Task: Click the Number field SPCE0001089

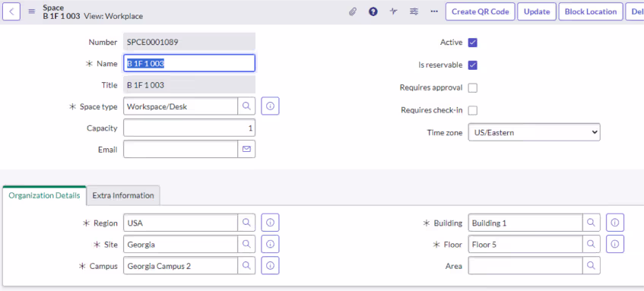Action: (x=189, y=42)
